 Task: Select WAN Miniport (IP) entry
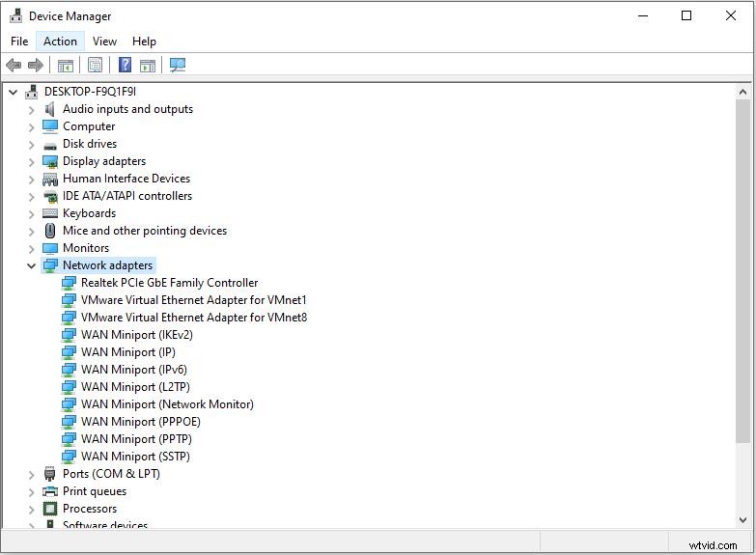(128, 352)
